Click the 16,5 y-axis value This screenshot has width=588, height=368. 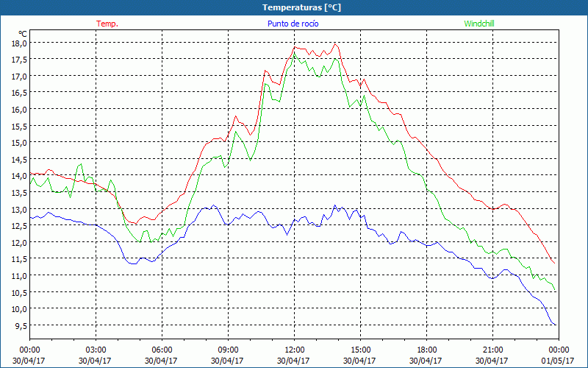(x=19, y=93)
